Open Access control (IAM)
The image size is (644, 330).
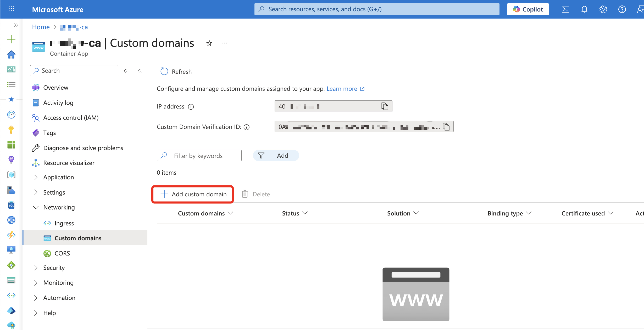(x=71, y=118)
